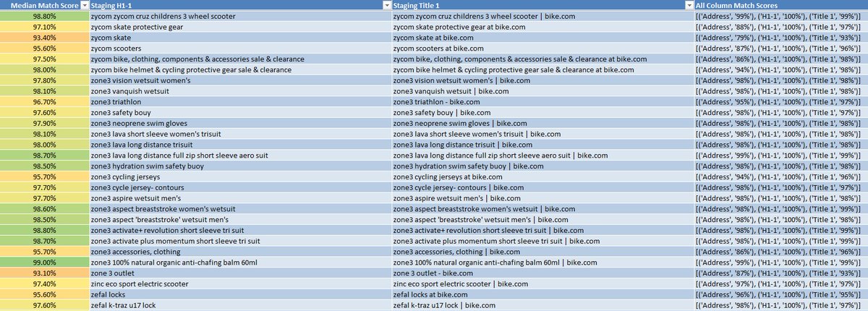Viewport: 868px width, 311px height.
Task: Click title 'zone3 100% natural organic anti-chafing balm 60ml | bike.com'
Action: point(542,263)
